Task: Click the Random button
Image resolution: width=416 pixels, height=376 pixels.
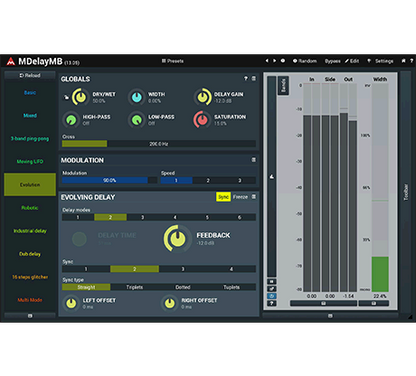Action: click(305, 61)
